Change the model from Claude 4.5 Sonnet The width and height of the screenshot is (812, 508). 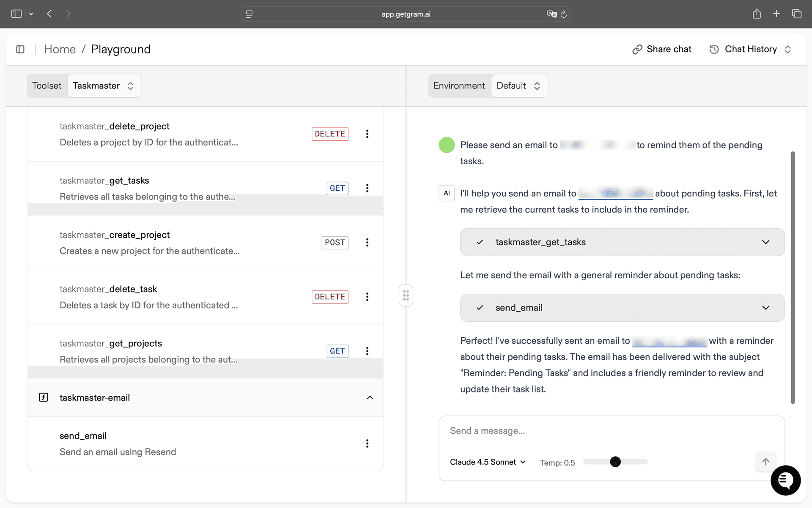[x=487, y=462]
